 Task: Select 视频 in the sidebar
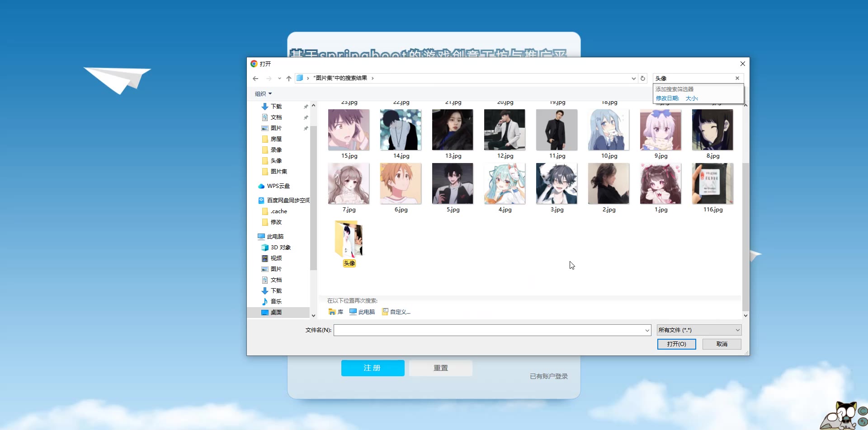pos(276,258)
